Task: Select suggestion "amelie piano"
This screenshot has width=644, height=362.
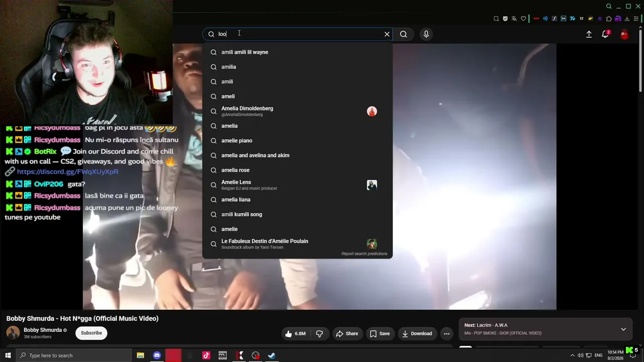Action: [x=297, y=141]
